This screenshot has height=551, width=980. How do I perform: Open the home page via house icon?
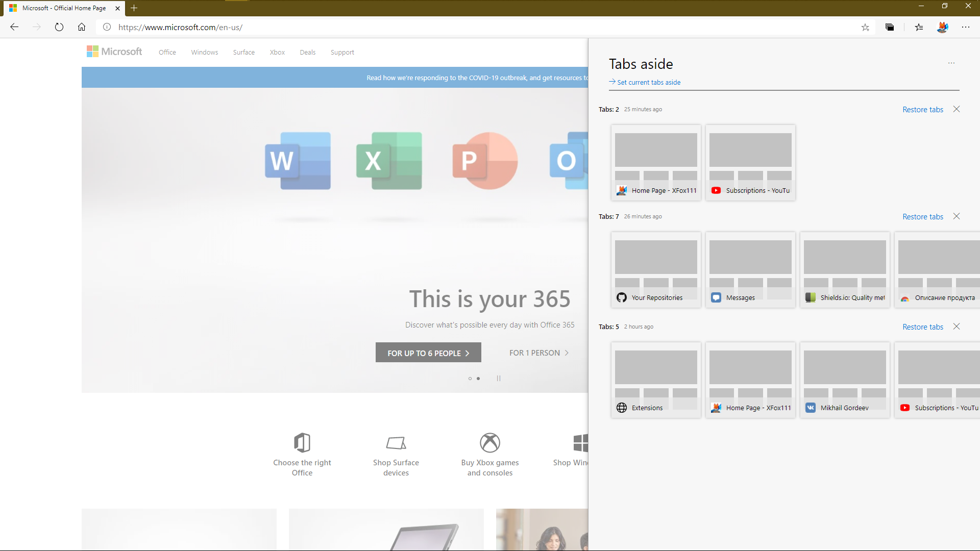tap(82, 27)
